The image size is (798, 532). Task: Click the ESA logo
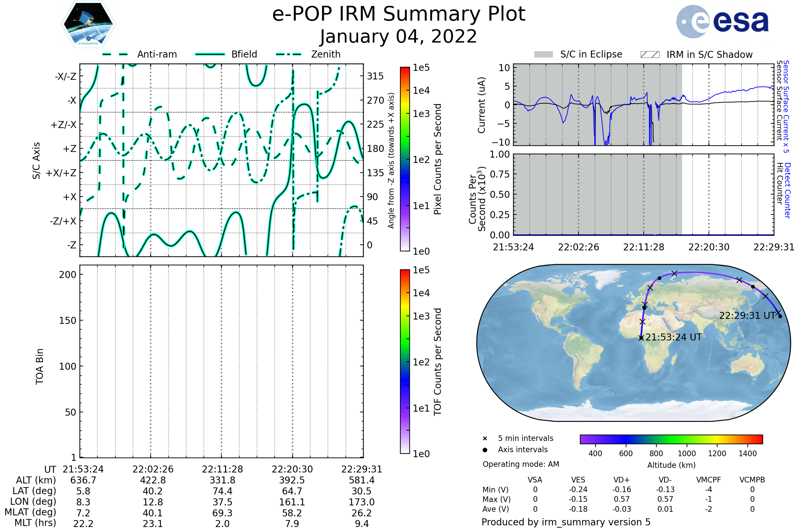[722, 21]
